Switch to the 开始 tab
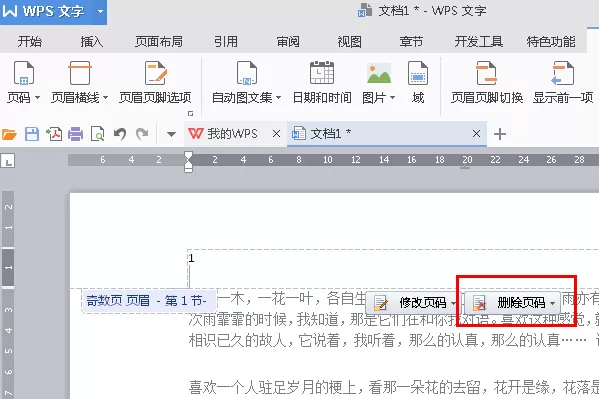 pos(30,41)
